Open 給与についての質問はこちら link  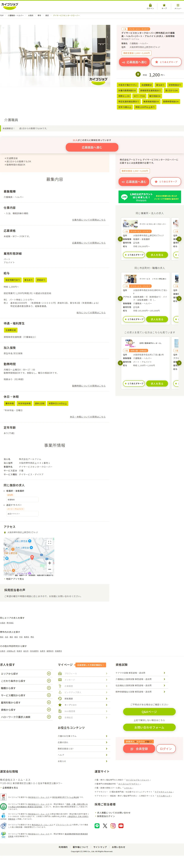pyautogui.click(x=91, y=313)
